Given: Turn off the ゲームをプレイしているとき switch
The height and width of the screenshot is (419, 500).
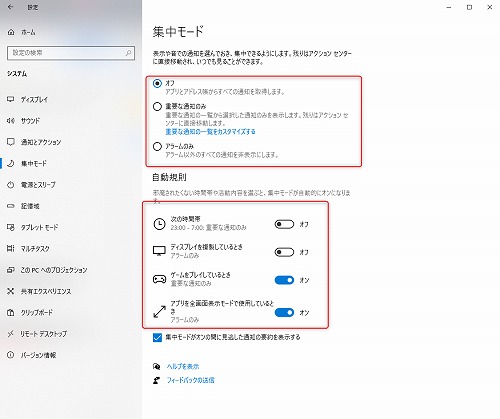Looking at the screenshot, I should 284,280.
